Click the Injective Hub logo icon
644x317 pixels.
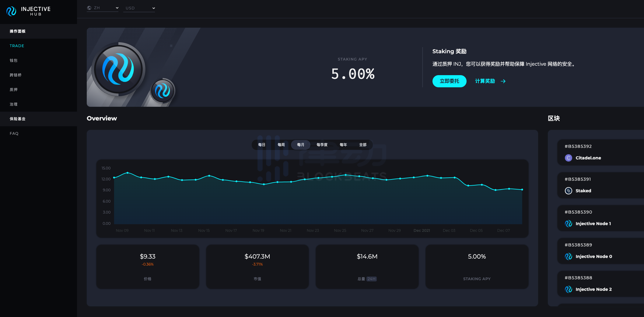point(11,11)
